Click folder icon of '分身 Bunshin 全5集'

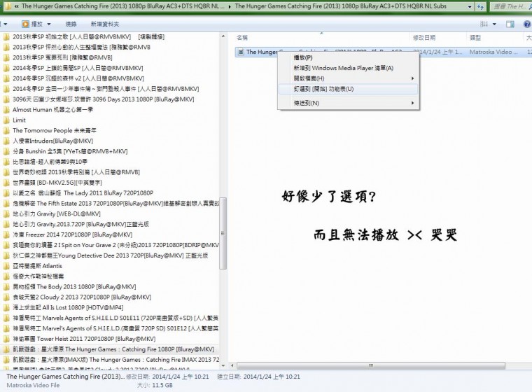click(6, 151)
